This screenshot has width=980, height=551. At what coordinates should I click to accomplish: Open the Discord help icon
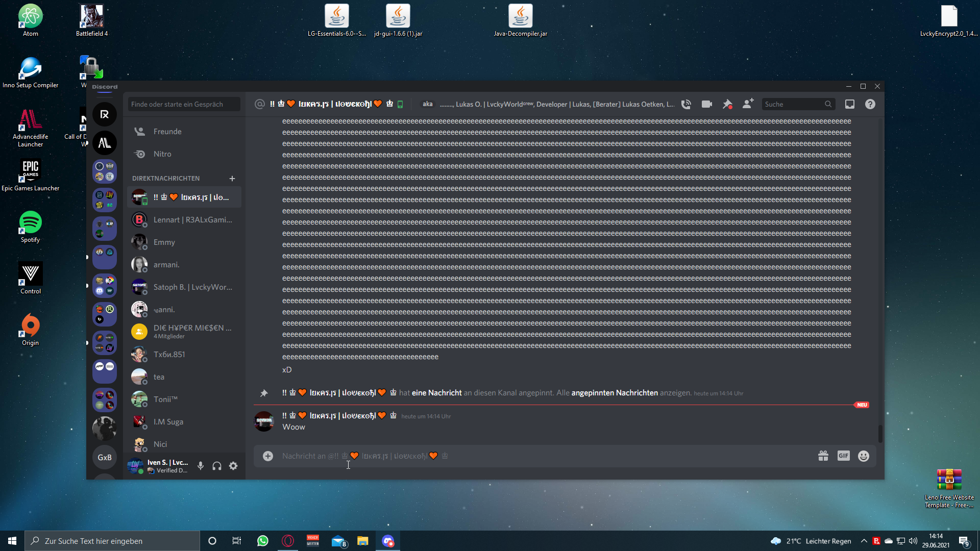(x=870, y=104)
